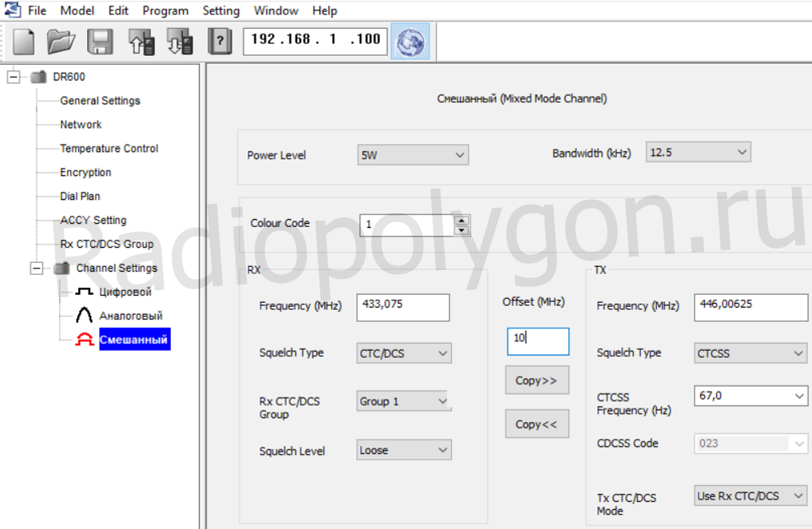Image resolution: width=812 pixels, height=529 pixels.
Task: Click the RX Frequency input field
Action: tap(404, 308)
